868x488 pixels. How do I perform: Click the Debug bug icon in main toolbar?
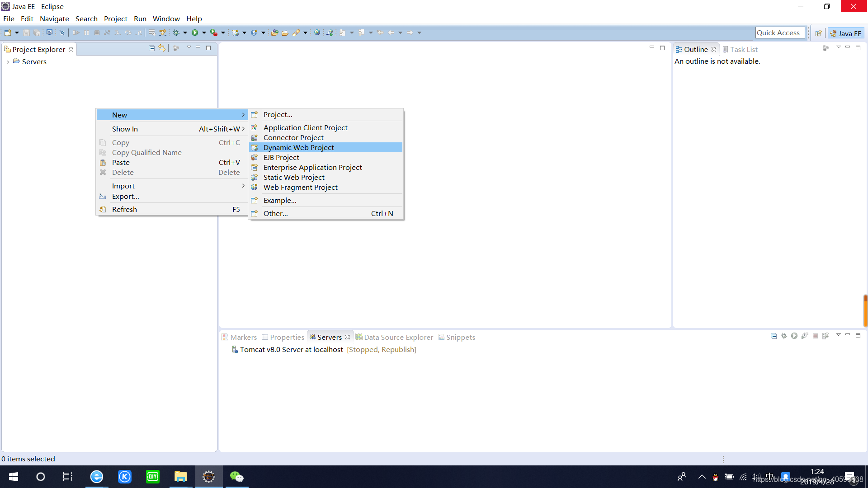click(x=176, y=33)
